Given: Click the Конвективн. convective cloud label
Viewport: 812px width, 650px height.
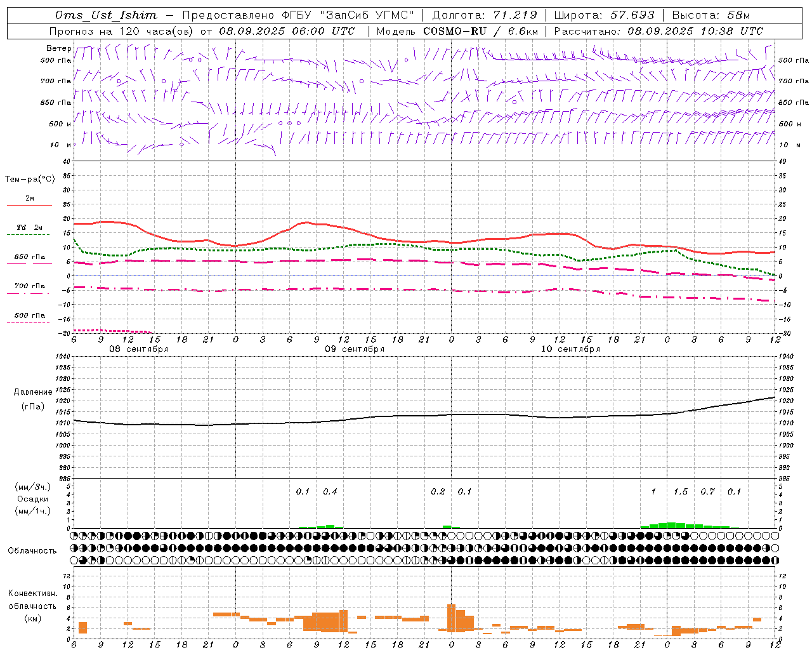Looking at the screenshot, I should (32, 594).
